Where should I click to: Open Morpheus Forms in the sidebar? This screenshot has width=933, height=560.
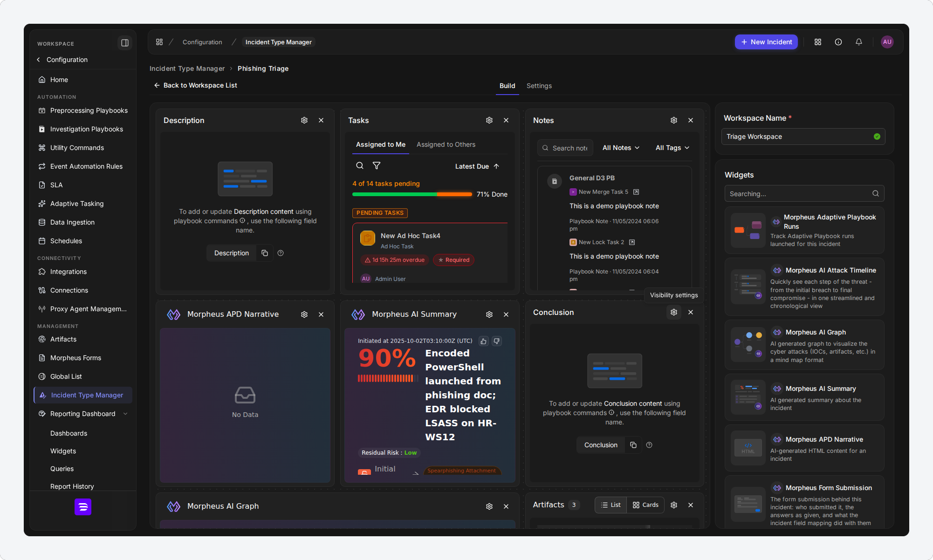(75, 358)
